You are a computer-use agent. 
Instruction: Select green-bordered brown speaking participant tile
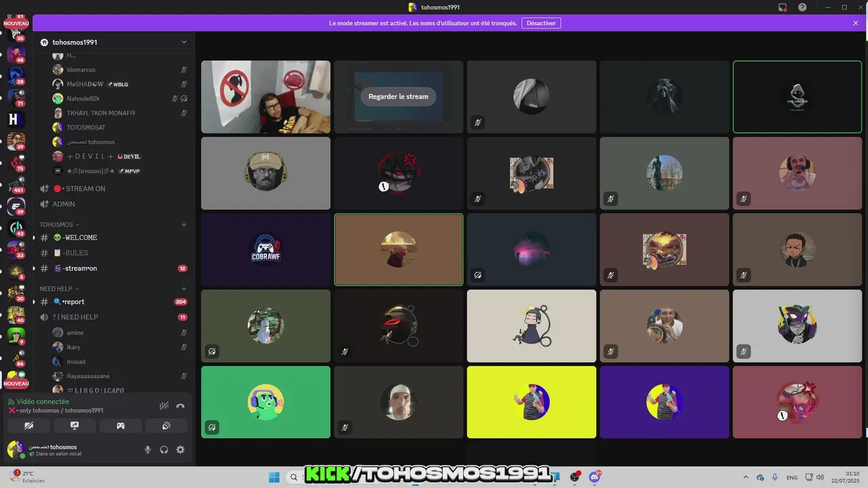tap(399, 249)
